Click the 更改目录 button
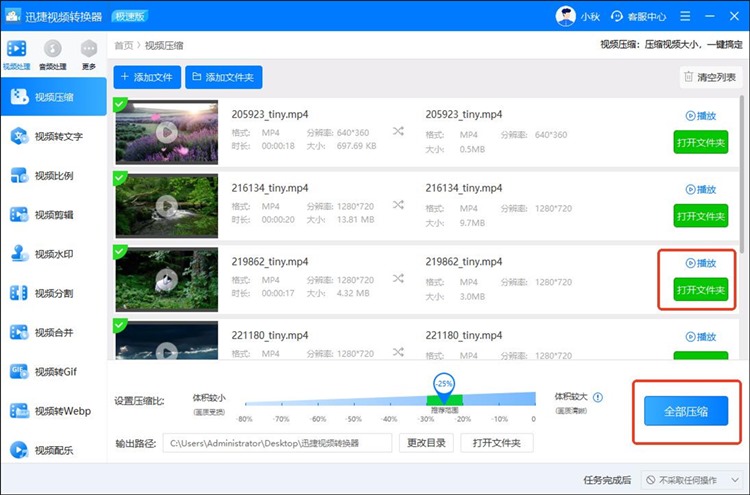 pos(426,443)
